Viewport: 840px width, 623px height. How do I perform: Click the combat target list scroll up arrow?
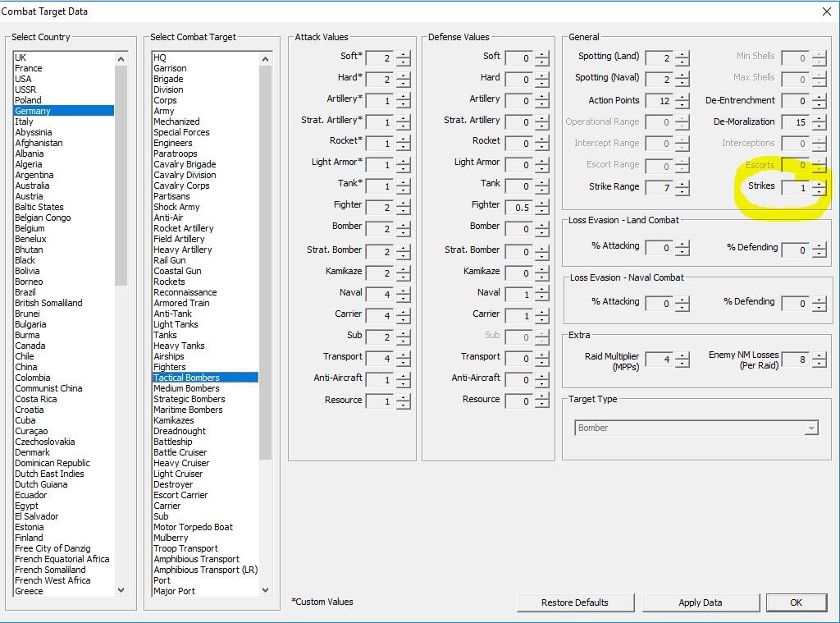click(x=265, y=59)
